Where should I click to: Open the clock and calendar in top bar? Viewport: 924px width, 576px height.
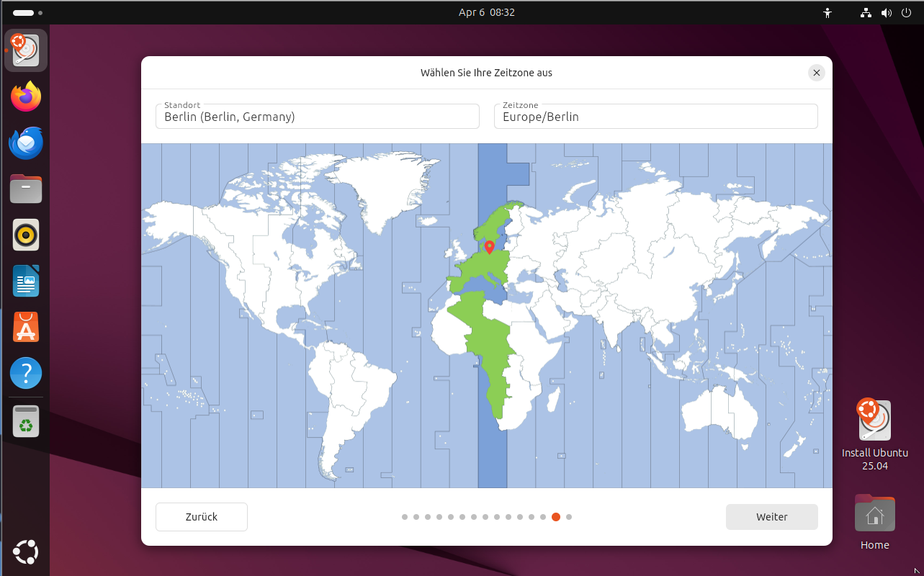coord(486,13)
